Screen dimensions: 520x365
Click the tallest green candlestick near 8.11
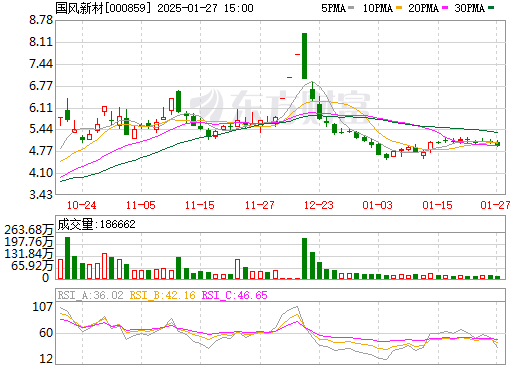[x=304, y=56]
